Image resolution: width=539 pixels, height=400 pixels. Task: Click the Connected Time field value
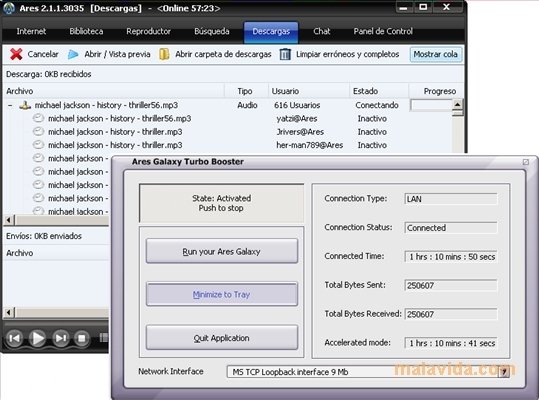click(451, 257)
